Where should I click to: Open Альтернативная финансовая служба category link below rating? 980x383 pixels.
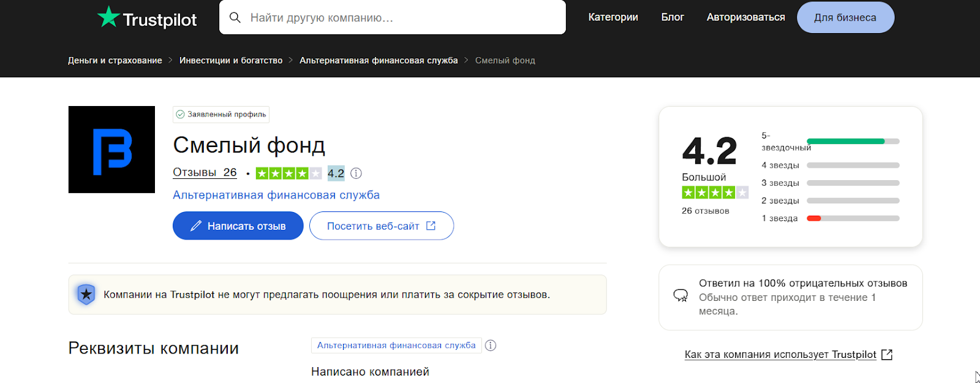point(276,195)
